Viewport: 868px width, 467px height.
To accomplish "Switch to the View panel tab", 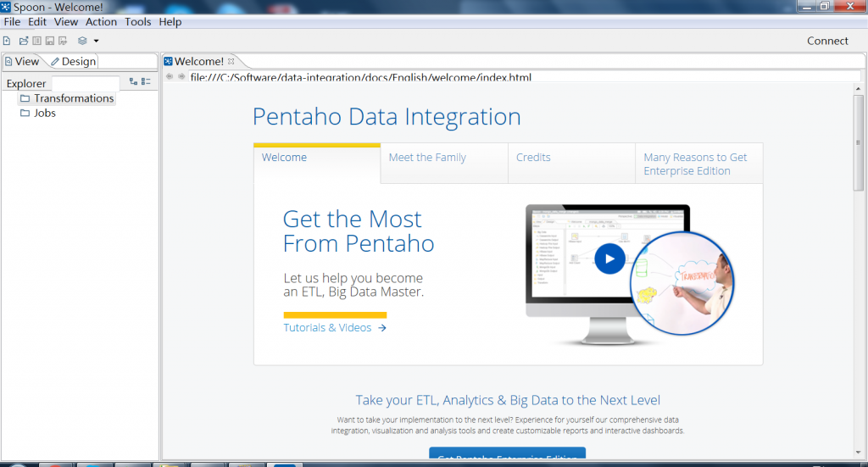I will [x=22, y=61].
